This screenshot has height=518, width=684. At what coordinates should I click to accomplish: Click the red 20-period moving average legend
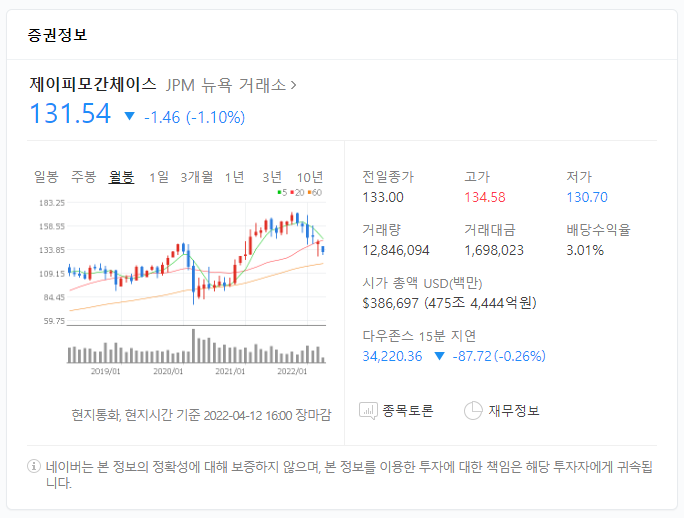297,192
